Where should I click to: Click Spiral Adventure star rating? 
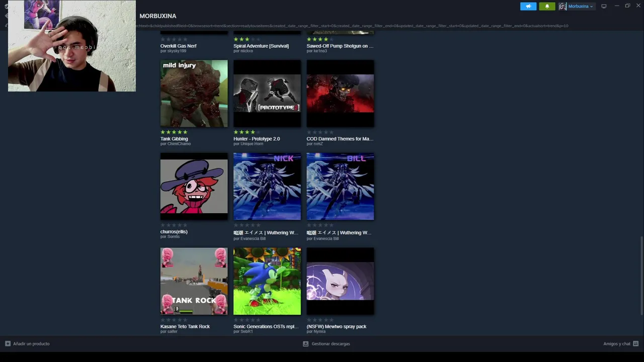pos(247,39)
